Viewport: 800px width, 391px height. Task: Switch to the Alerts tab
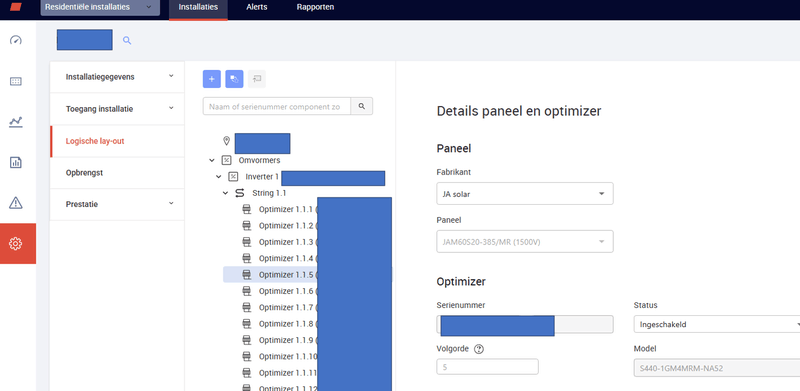(x=257, y=8)
